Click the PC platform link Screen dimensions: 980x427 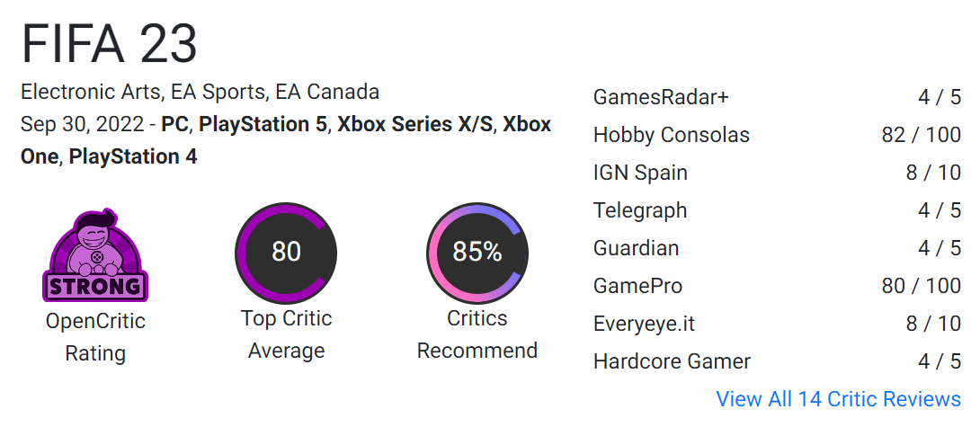click(174, 124)
